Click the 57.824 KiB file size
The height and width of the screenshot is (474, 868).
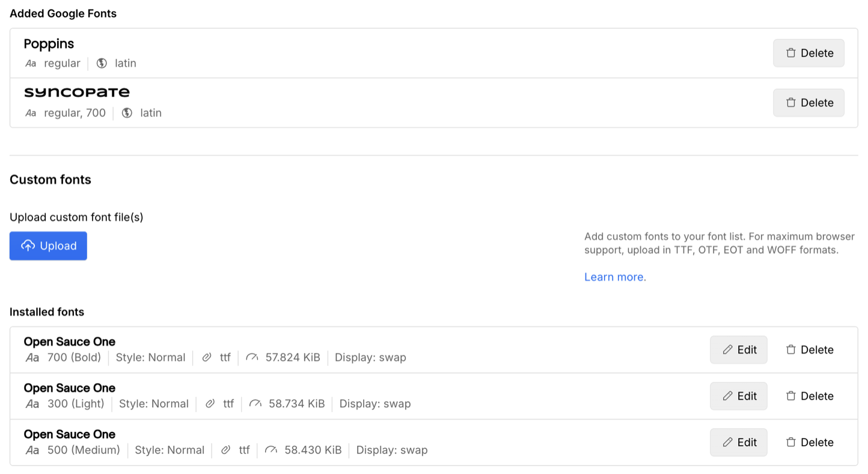tap(293, 358)
